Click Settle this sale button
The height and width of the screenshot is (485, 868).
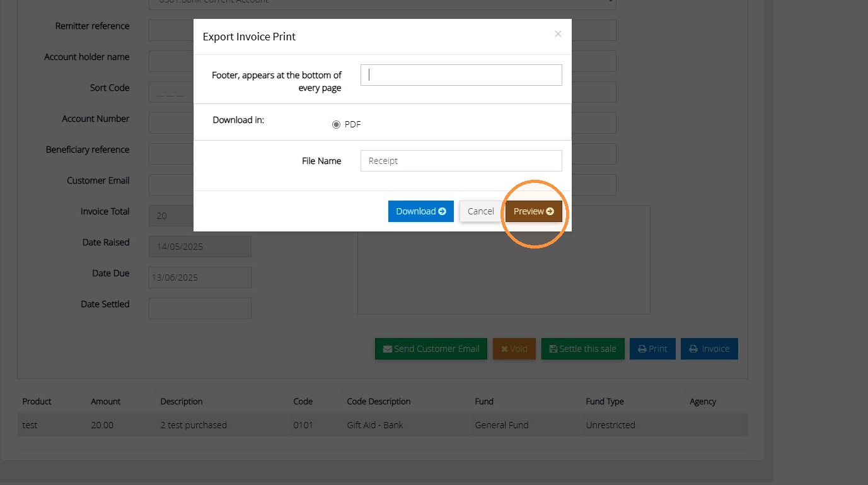coord(582,349)
